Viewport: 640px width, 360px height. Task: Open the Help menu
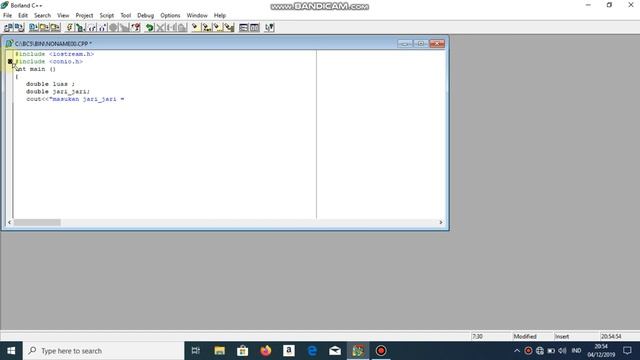click(220, 16)
